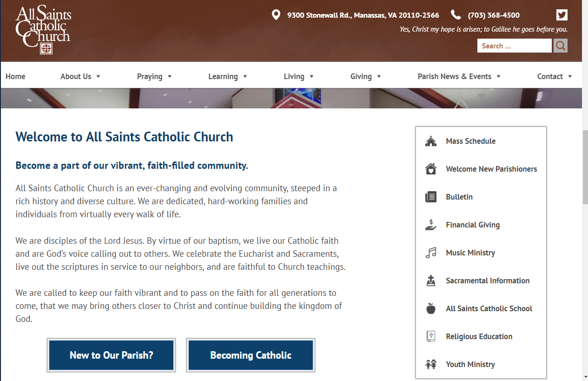Click into the Search text field

(x=514, y=46)
